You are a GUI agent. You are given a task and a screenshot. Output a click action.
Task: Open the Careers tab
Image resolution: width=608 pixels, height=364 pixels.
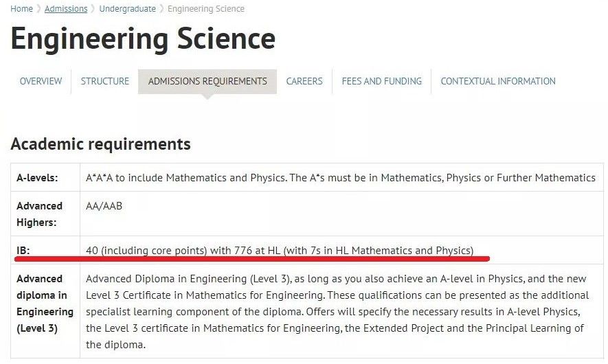coord(304,81)
